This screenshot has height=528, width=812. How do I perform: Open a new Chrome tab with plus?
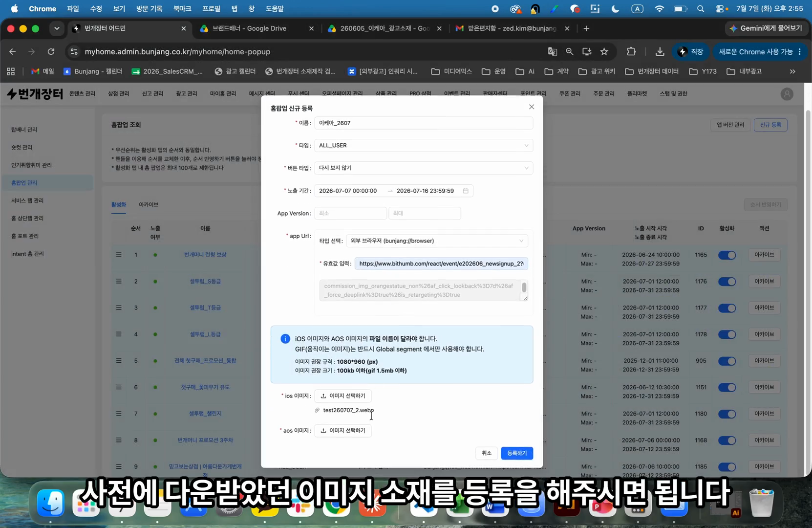pyautogui.click(x=586, y=28)
